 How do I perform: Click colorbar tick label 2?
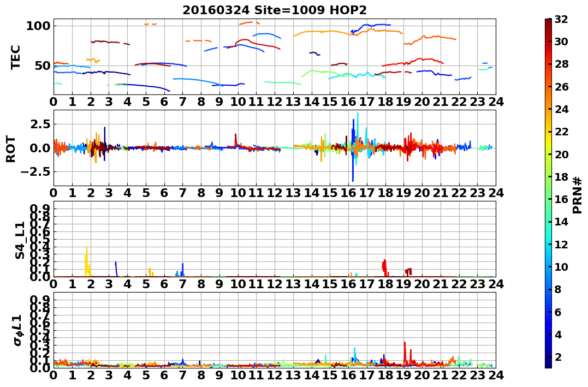[558, 356]
